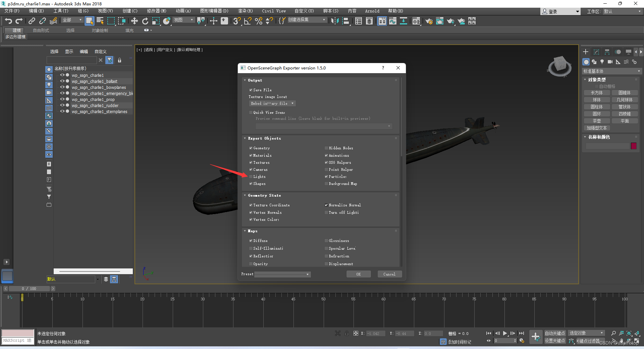Click the 茶壶 primitive button
The image size is (644, 349).
tap(597, 121)
